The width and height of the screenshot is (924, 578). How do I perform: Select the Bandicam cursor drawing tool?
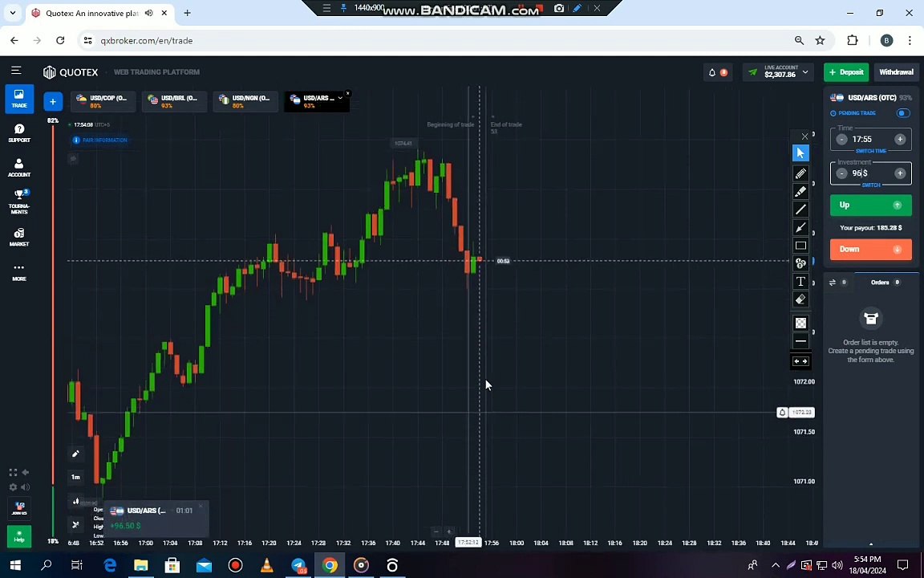click(800, 153)
